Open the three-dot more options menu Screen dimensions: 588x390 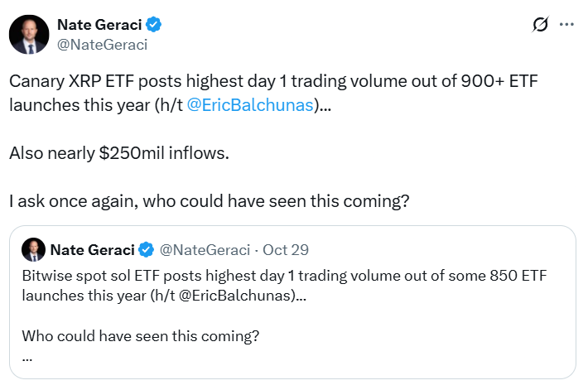pos(566,25)
